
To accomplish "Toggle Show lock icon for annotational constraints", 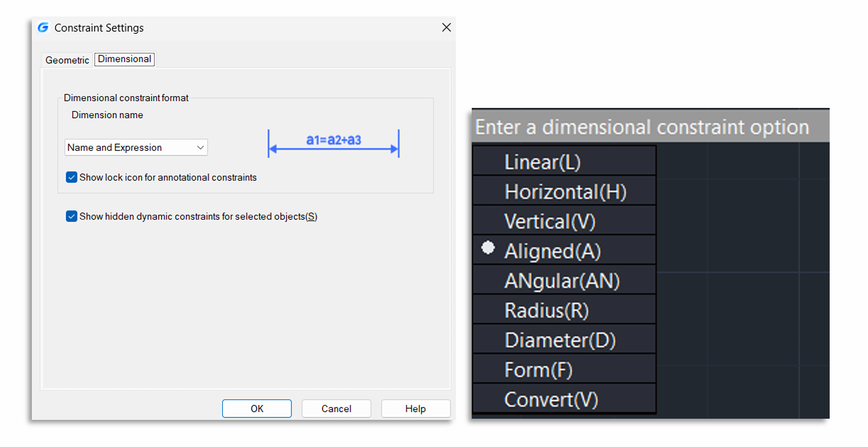I will pos(72,178).
